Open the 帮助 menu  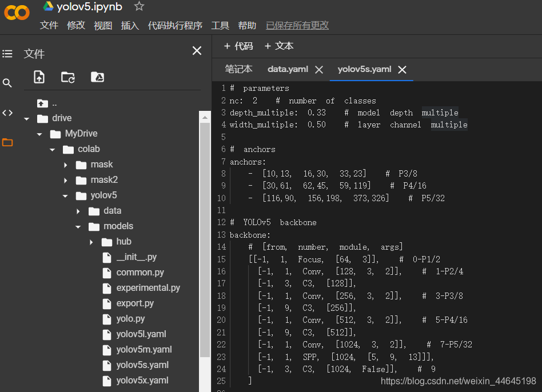coord(247,26)
